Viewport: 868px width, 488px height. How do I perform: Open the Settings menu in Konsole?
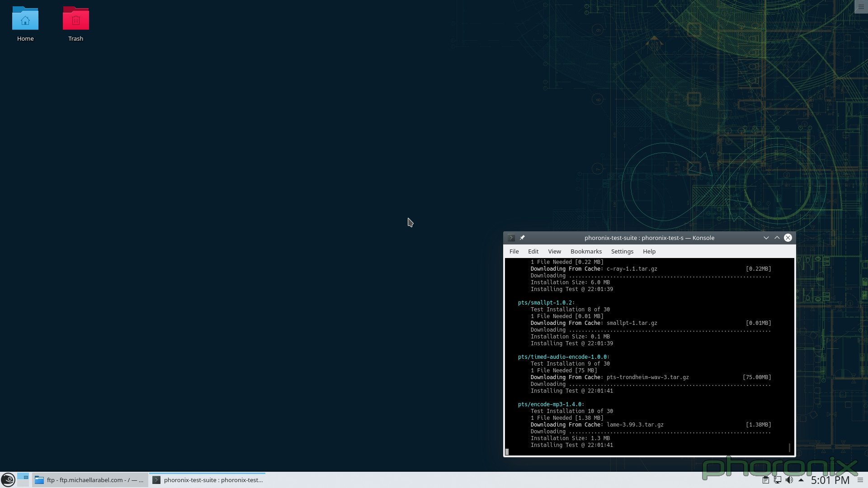tap(622, 251)
